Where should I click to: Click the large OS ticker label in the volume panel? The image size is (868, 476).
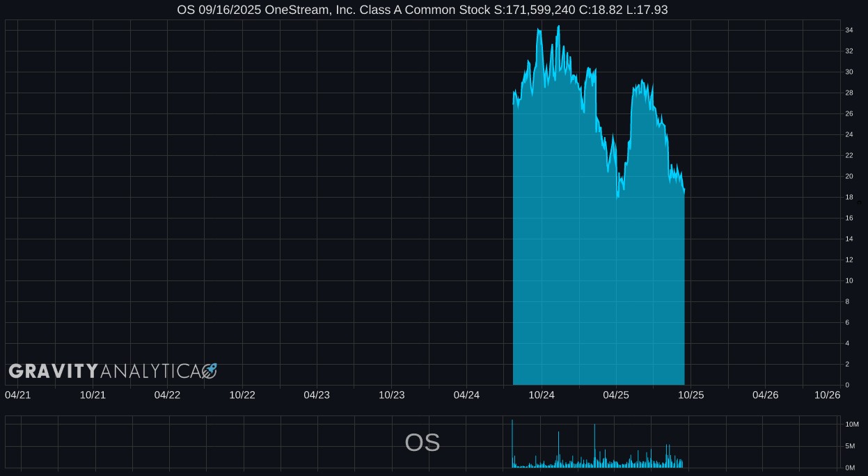click(423, 443)
